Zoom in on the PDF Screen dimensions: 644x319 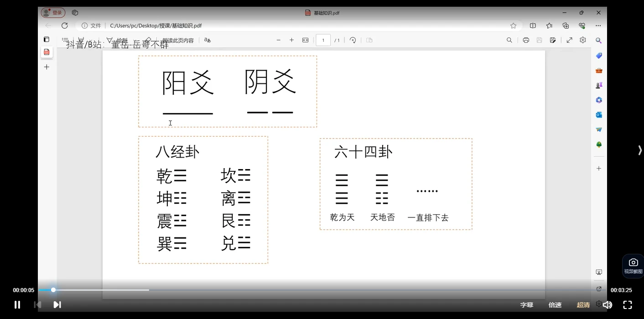(x=292, y=40)
